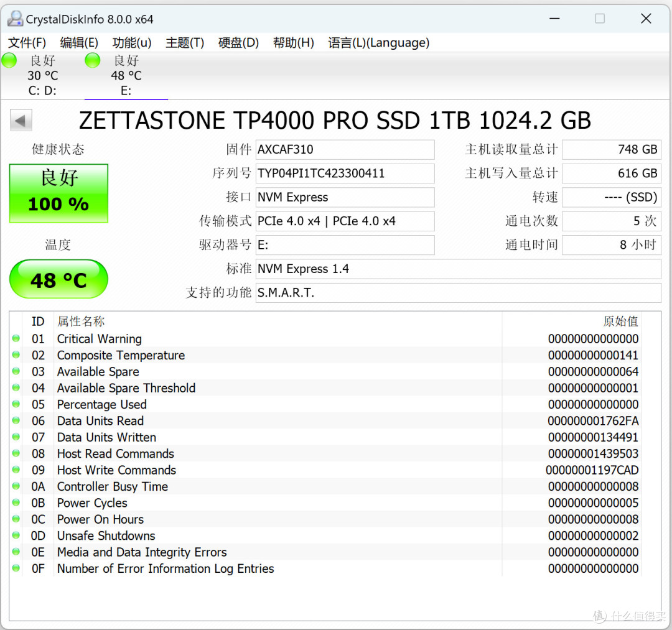Click status dot of Data Units Read row

[16, 420]
